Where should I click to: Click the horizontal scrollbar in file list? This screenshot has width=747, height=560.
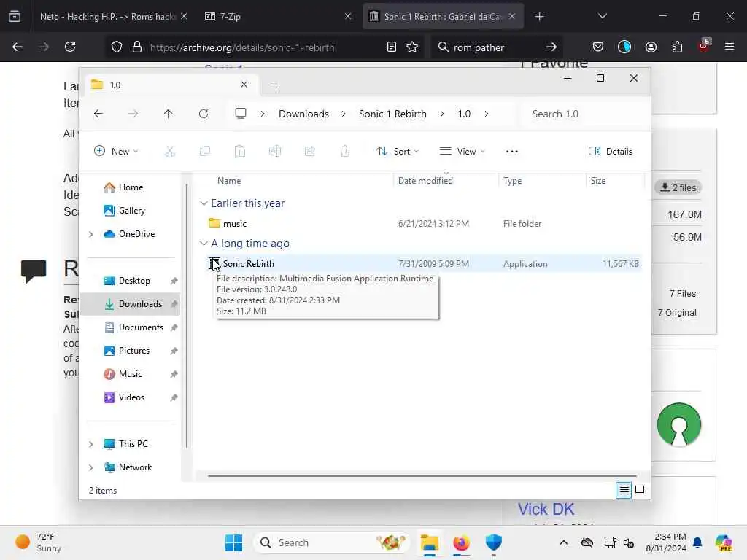coord(422,475)
